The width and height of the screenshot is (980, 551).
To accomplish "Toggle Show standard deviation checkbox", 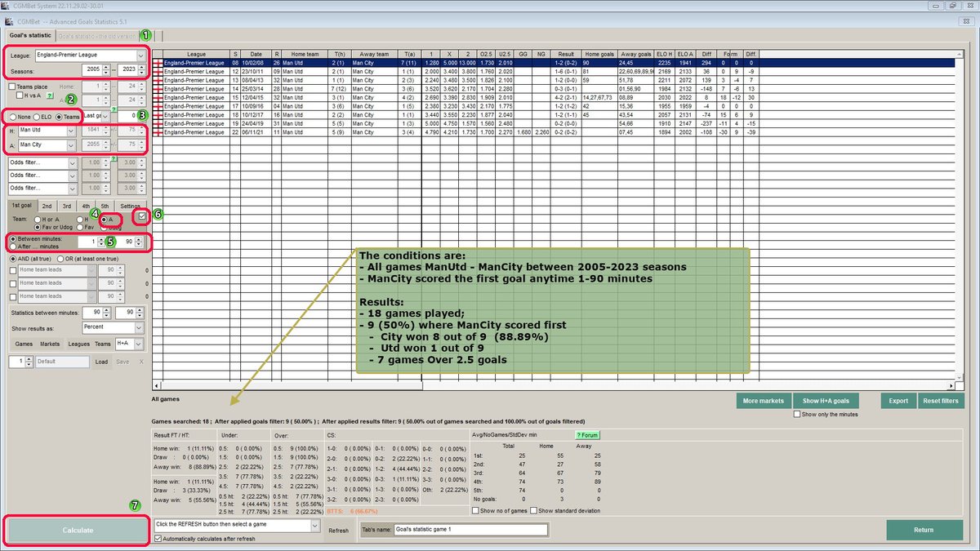I will tap(532, 510).
